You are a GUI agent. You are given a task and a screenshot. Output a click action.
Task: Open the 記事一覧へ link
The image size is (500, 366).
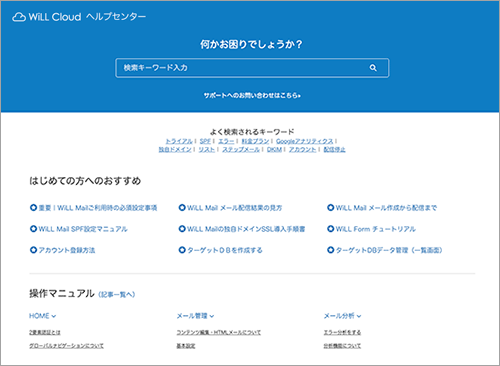click(117, 295)
